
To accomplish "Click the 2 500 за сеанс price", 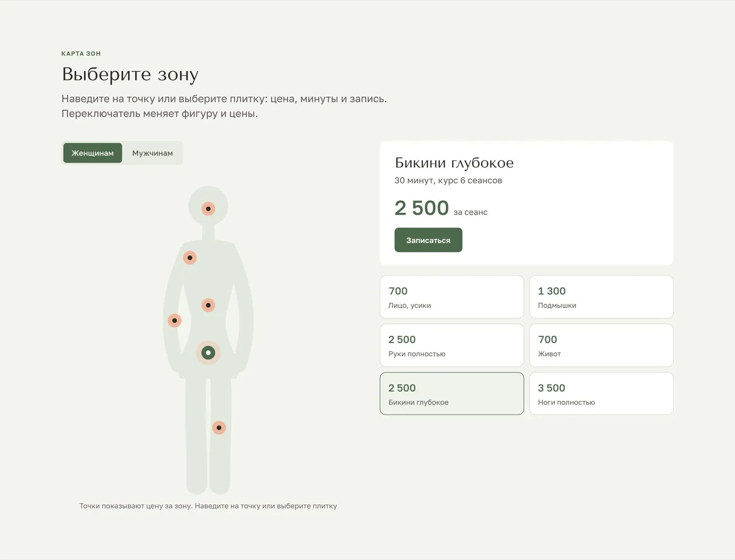I will [441, 208].
